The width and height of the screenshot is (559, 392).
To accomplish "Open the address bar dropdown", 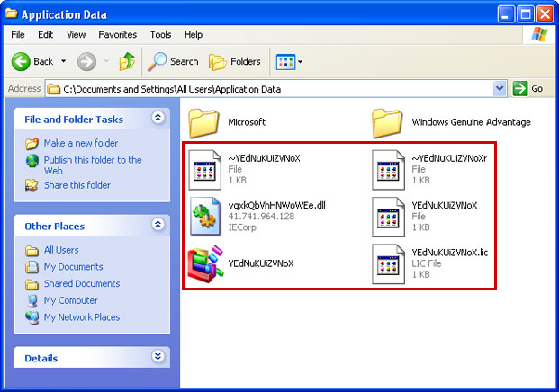I will (x=500, y=89).
